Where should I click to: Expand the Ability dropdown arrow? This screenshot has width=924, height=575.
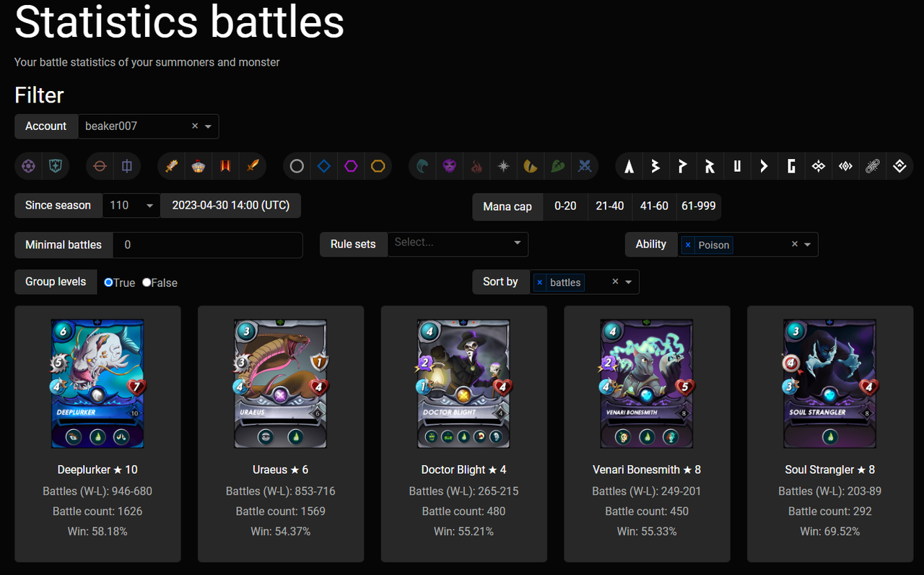(x=807, y=245)
